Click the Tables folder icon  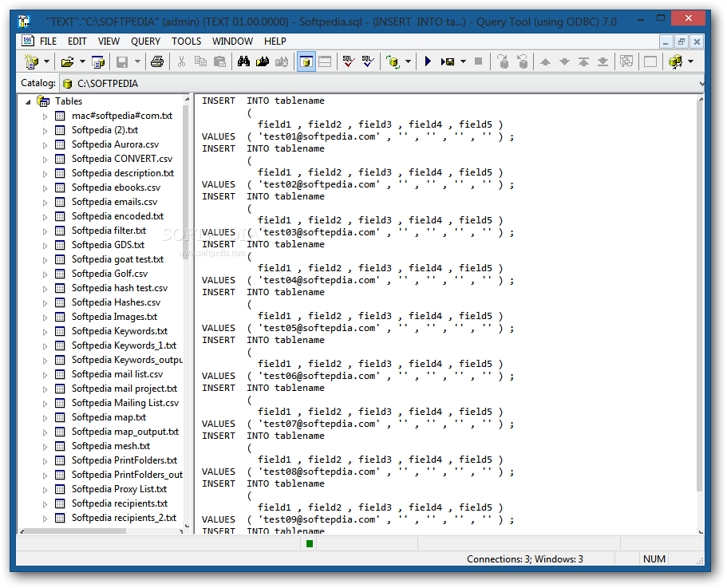pyautogui.click(x=43, y=101)
